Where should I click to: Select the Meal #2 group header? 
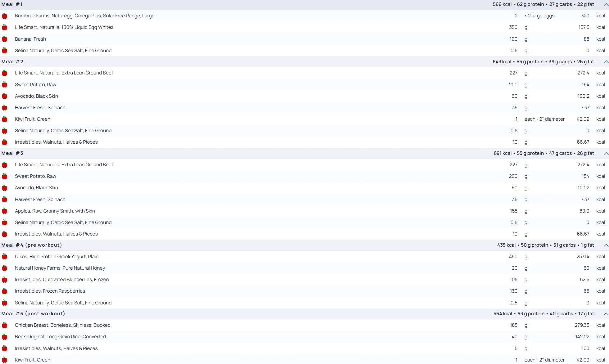[x=304, y=62]
